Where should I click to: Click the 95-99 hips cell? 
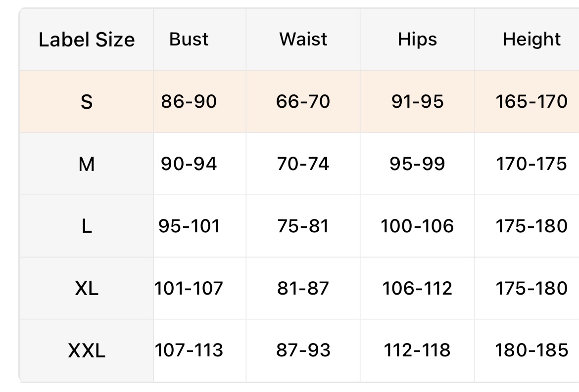417,164
